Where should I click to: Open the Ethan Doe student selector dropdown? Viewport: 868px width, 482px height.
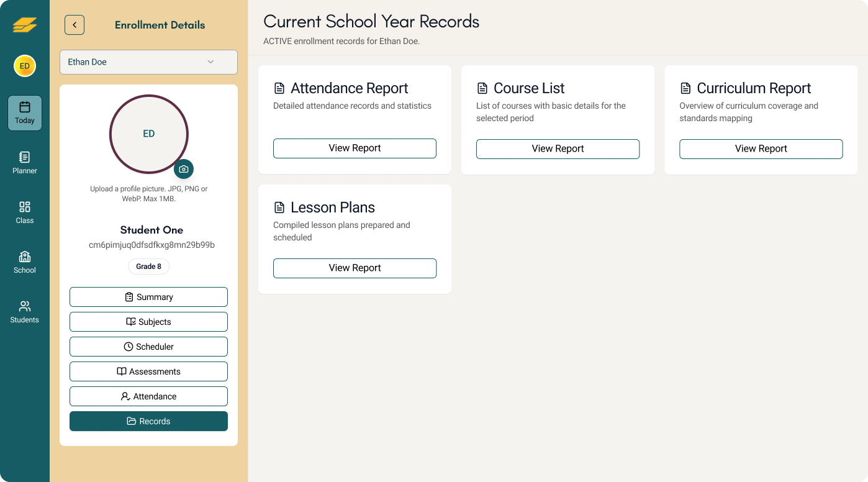coord(148,62)
